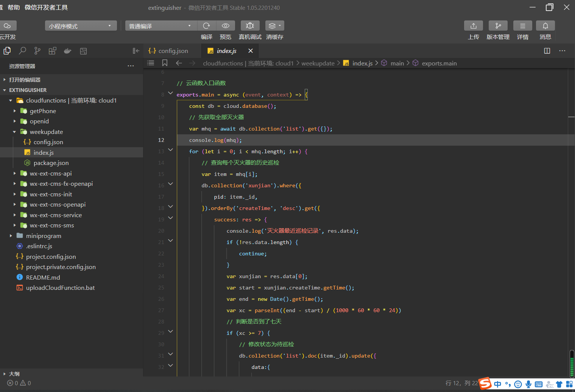Open the 帮助 menu

click(x=14, y=8)
